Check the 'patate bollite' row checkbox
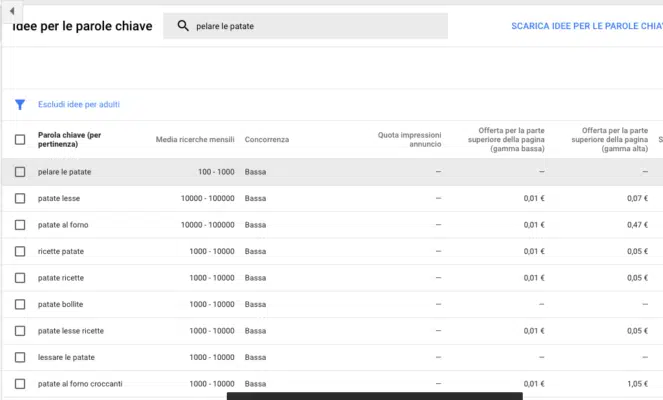Screen dimensions: 663x400 20,304
